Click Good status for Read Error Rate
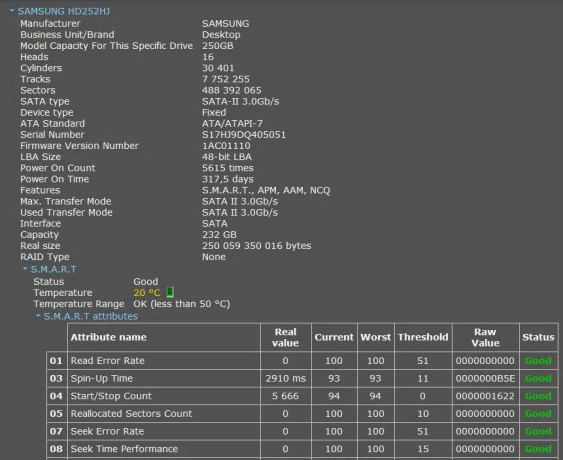563x460 pixels. (x=538, y=361)
